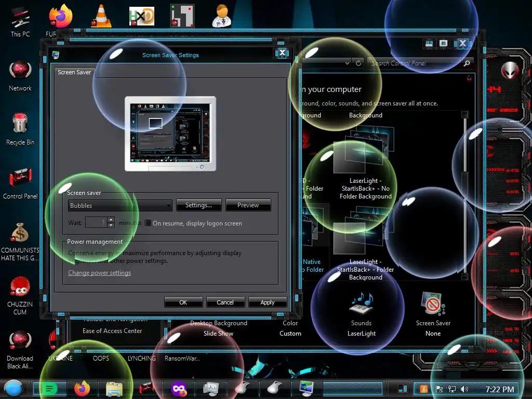Open the doctor figure desktop icon

pyautogui.click(x=222, y=16)
